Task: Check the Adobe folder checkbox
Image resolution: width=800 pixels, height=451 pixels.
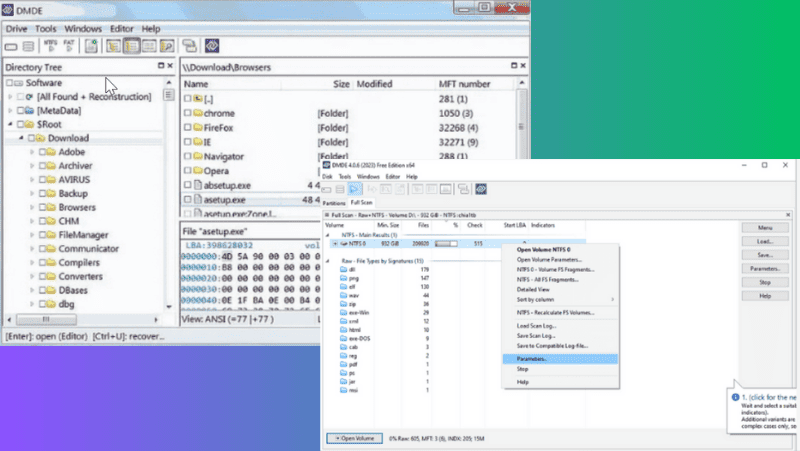Action: point(42,152)
